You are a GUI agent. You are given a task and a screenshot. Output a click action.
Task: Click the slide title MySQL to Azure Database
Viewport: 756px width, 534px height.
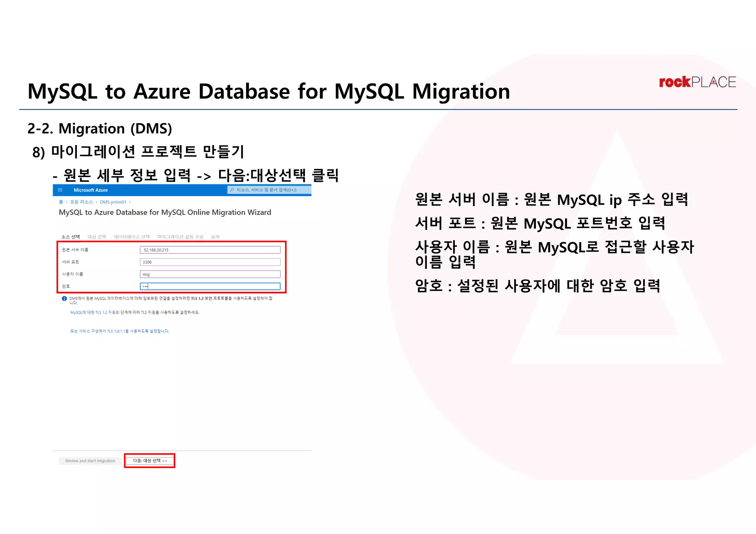coord(269,91)
